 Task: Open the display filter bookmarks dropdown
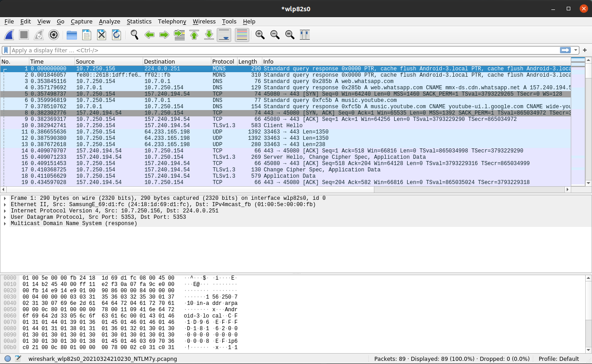tap(5, 51)
